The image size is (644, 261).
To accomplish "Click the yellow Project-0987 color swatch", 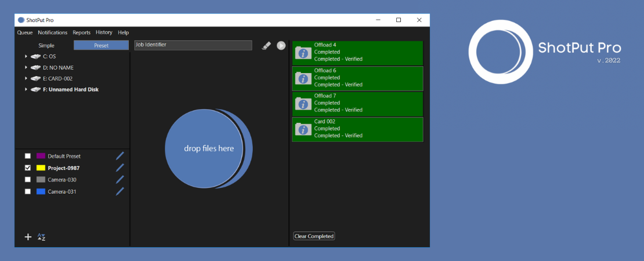I will point(41,168).
